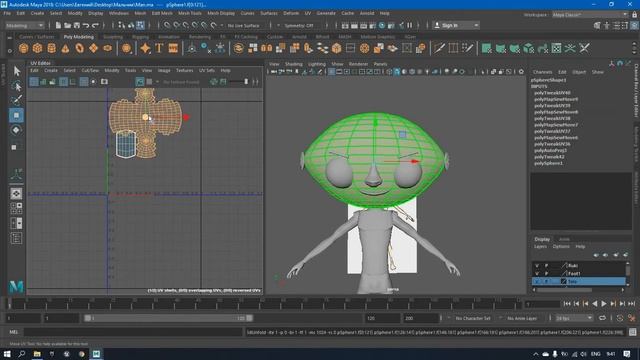Go to start of playback range
Viewport: 640px width, 360px height.
coord(567,304)
